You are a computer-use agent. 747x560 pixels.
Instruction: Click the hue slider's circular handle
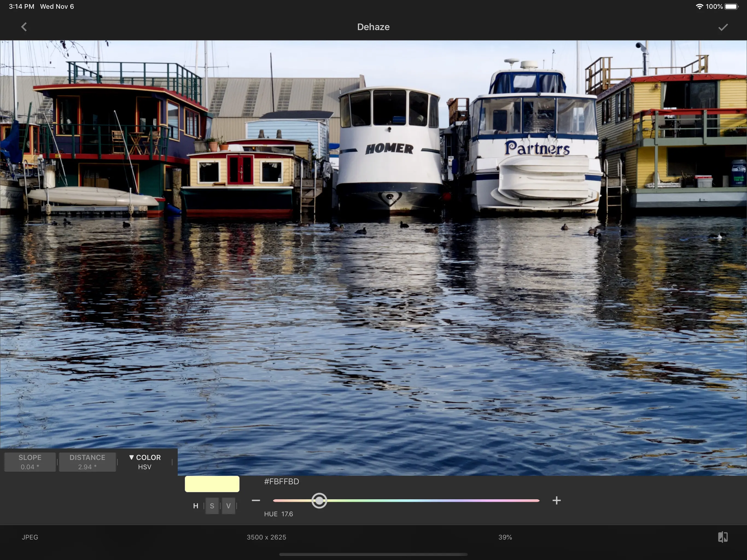pyautogui.click(x=319, y=501)
